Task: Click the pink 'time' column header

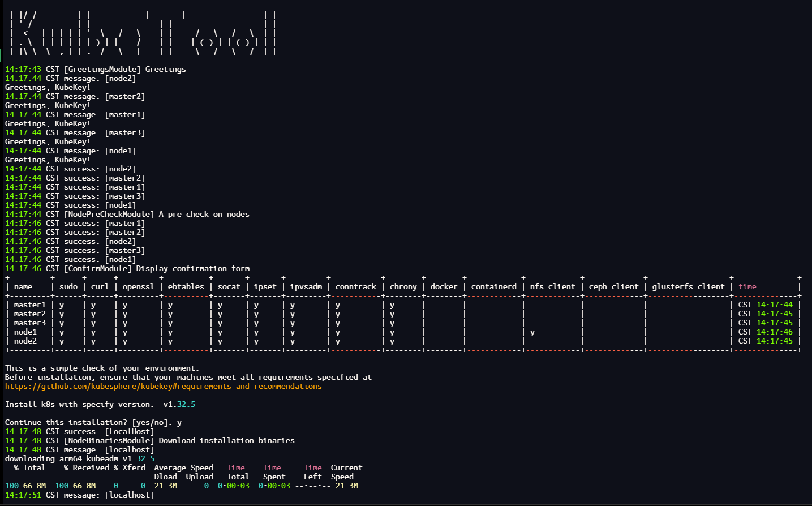Action: [747, 286]
